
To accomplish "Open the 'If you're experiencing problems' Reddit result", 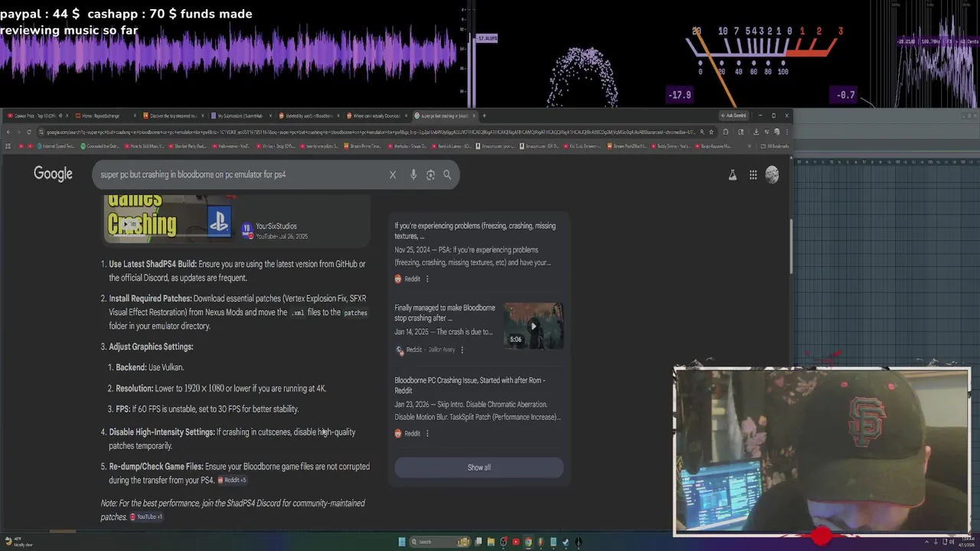I will (475, 230).
